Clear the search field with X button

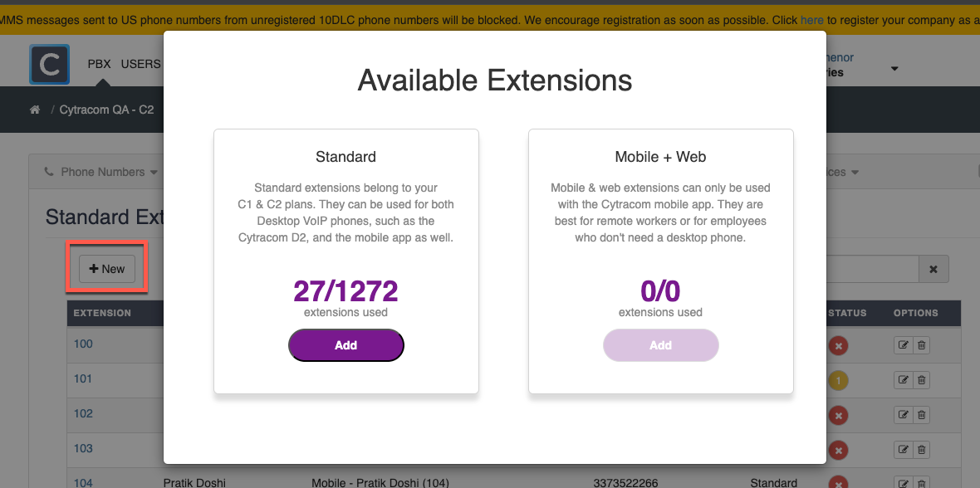933,269
